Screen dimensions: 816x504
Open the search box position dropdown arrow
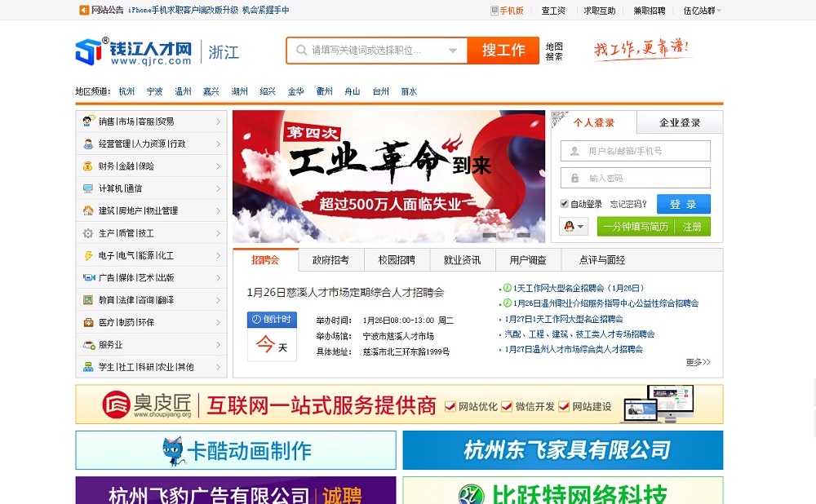click(x=453, y=51)
